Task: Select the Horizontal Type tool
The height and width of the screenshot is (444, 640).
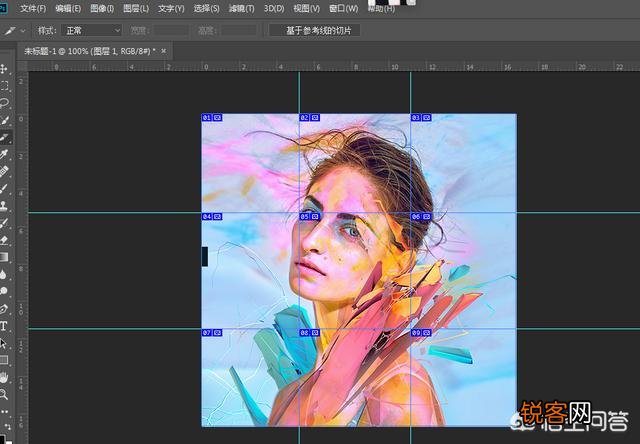Action: coord(4,326)
